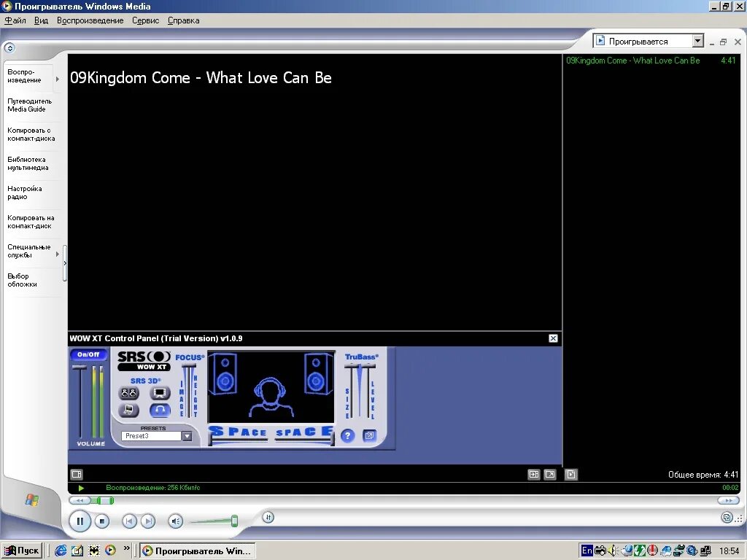Click the camera tray icon
747x560 pixels.
[600, 551]
